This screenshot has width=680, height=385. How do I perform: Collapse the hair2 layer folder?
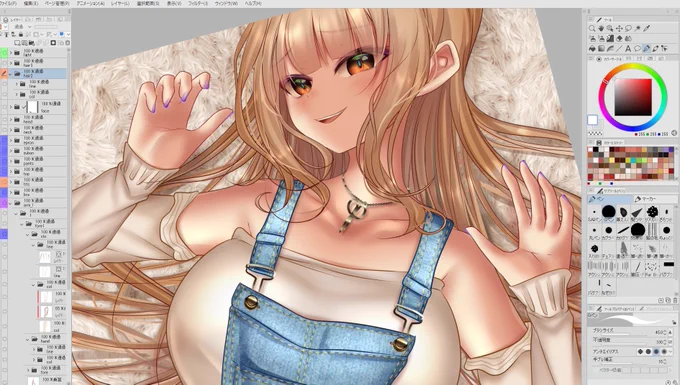[11, 74]
